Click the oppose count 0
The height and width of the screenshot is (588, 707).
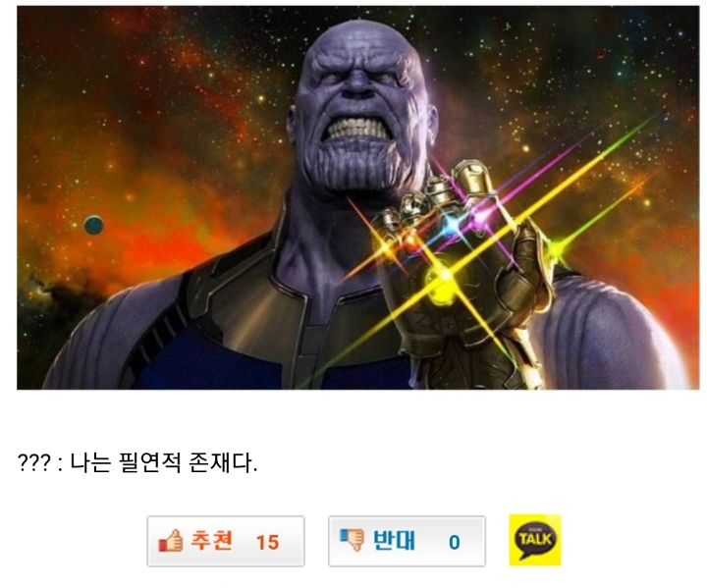point(454,542)
